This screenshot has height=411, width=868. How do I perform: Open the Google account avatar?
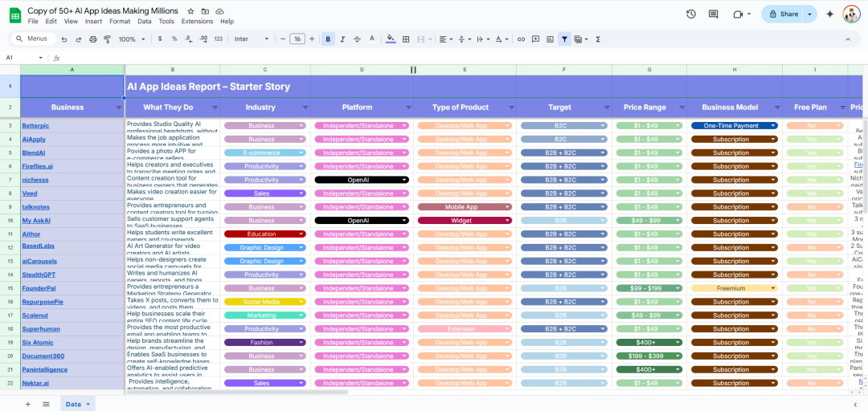(x=851, y=14)
